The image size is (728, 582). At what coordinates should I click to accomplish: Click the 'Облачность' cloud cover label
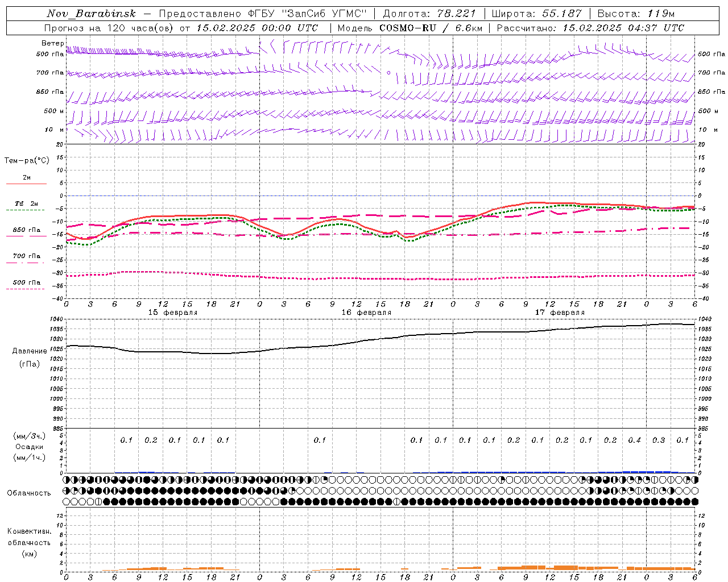coord(29,493)
